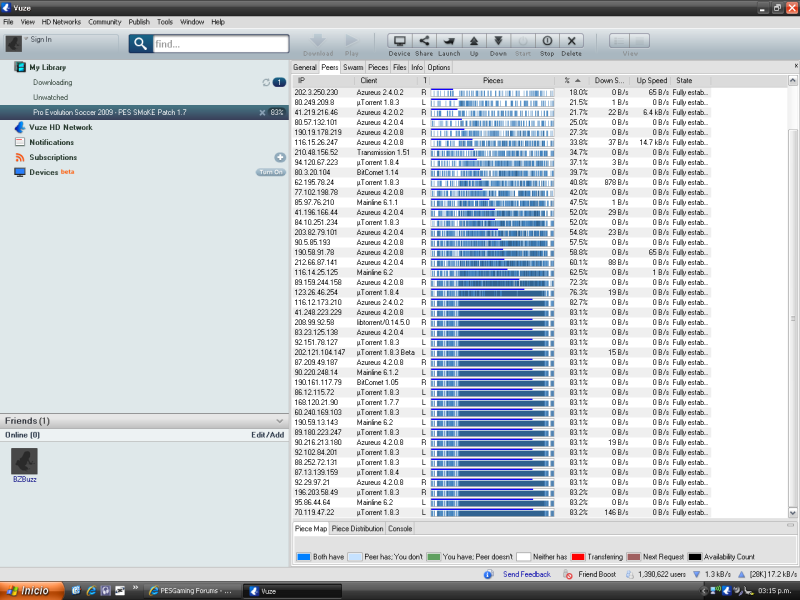Click the Notifications sidebar icon
Screen dimensions: 800x600
[20, 142]
